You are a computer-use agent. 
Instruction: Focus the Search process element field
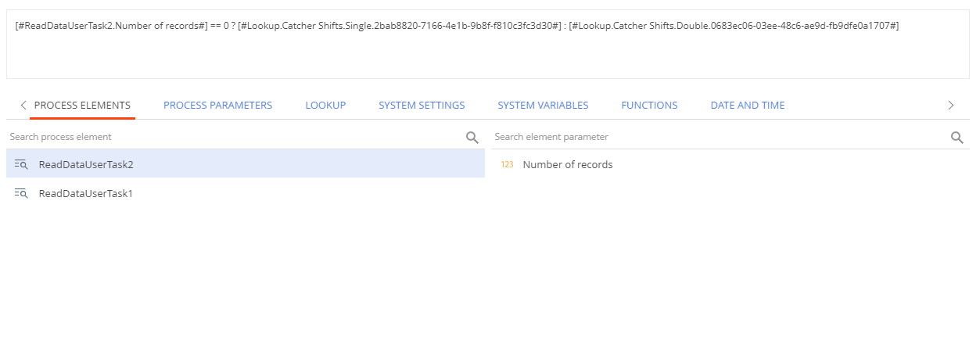pos(235,137)
